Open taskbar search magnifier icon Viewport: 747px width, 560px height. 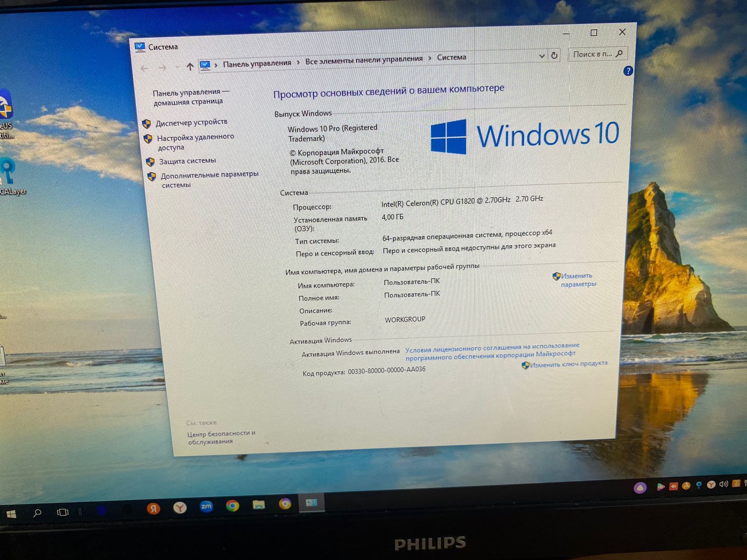click(37, 513)
